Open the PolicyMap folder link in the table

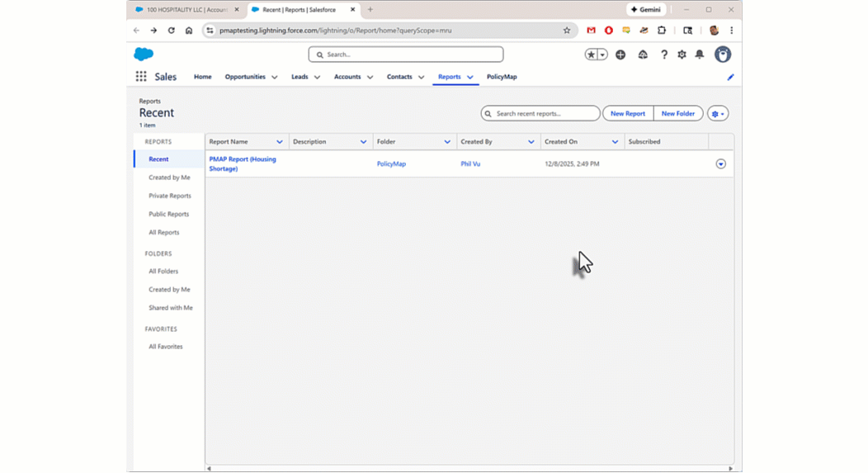point(391,164)
